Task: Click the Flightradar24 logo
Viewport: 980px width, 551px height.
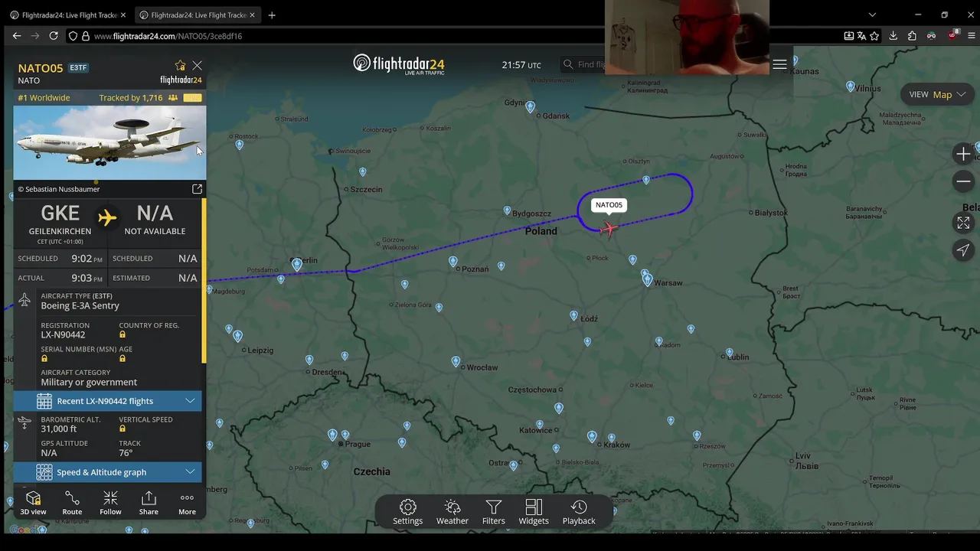Action: 399,64
